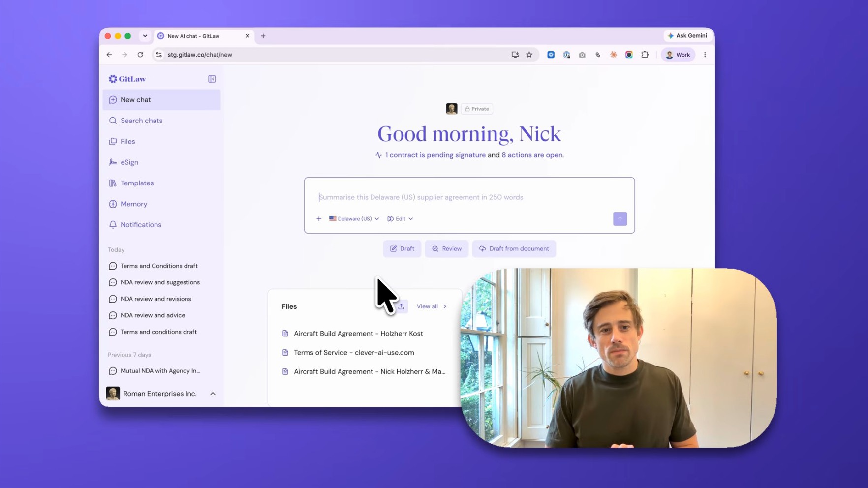Open the Work profile menu

pyautogui.click(x=678, y=55)
